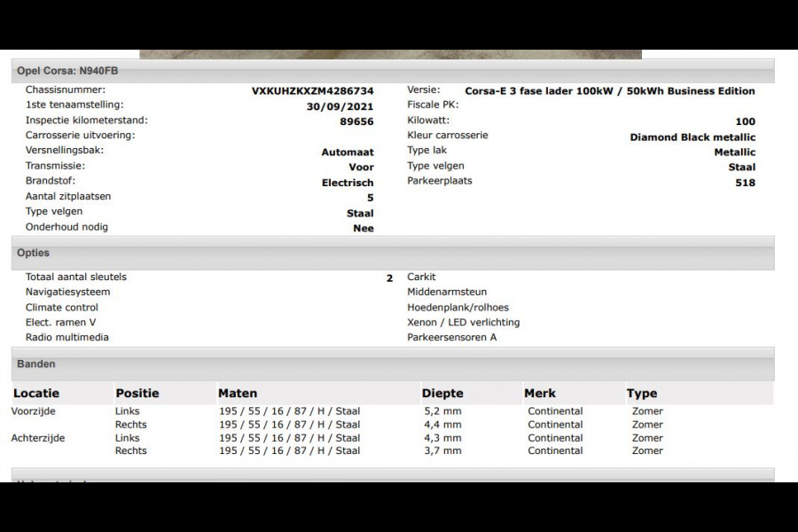
Task: Click the Corsa-E version description text
Action: [609, 91]
